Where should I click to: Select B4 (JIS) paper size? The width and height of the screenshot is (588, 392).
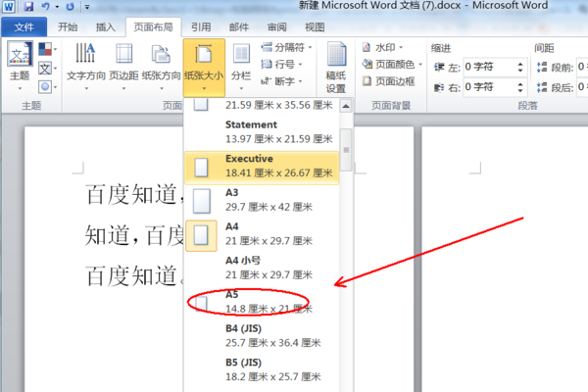(x=262, y=336)
